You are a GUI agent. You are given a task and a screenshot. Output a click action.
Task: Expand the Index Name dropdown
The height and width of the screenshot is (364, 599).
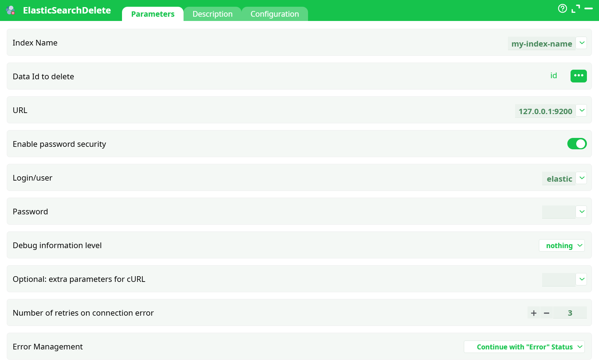point(582,43)
